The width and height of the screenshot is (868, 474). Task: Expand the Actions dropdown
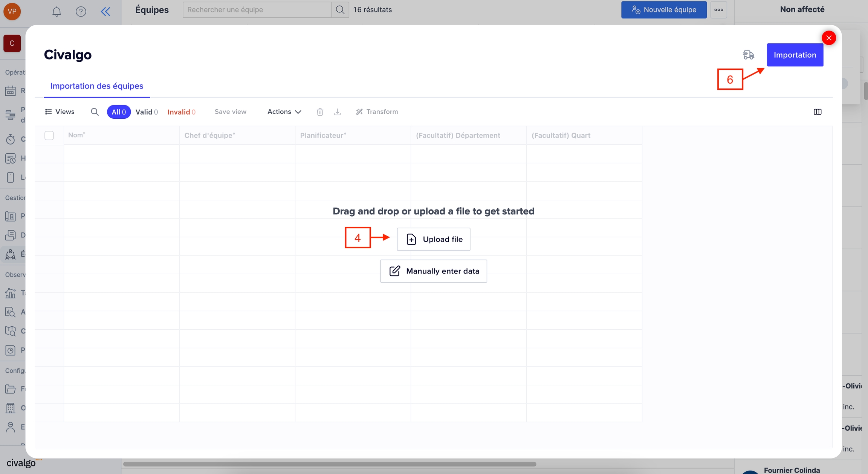[x=284, y=112]
